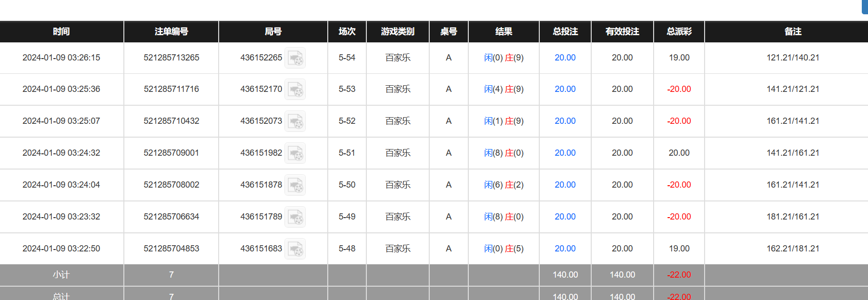Open blue 20.00 total bet in row 5-54
868x300 pixels.
565,58
